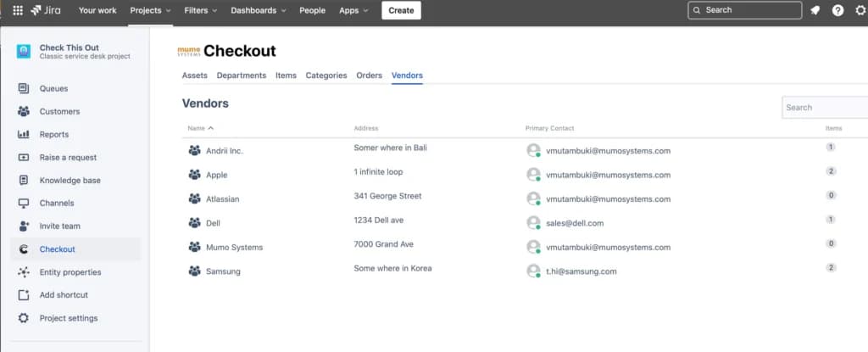Viewport: 868px width, 352px height.
Task: Click the Reports sidebar label
Action: click(x=54, y=135)
